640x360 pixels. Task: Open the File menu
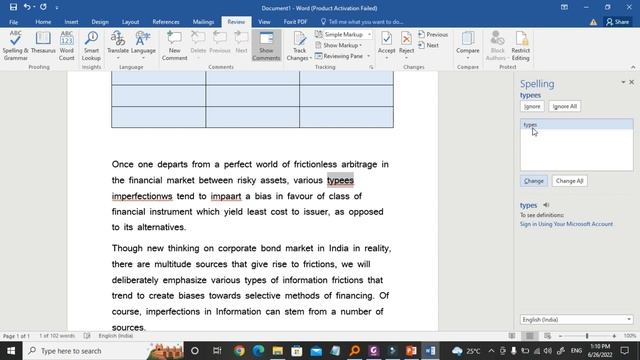(13, 22)
